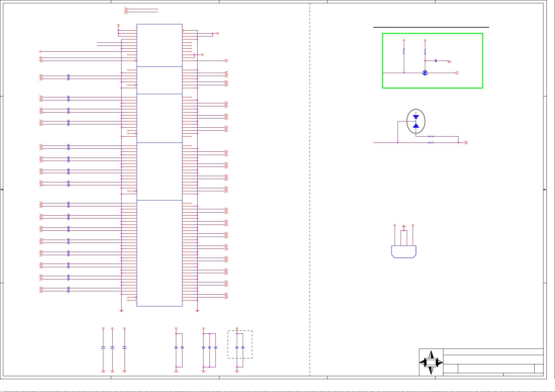Select the lower of the two horizontal resistors
The width and height of the screenshot is (555, 392).
(431, 143)
